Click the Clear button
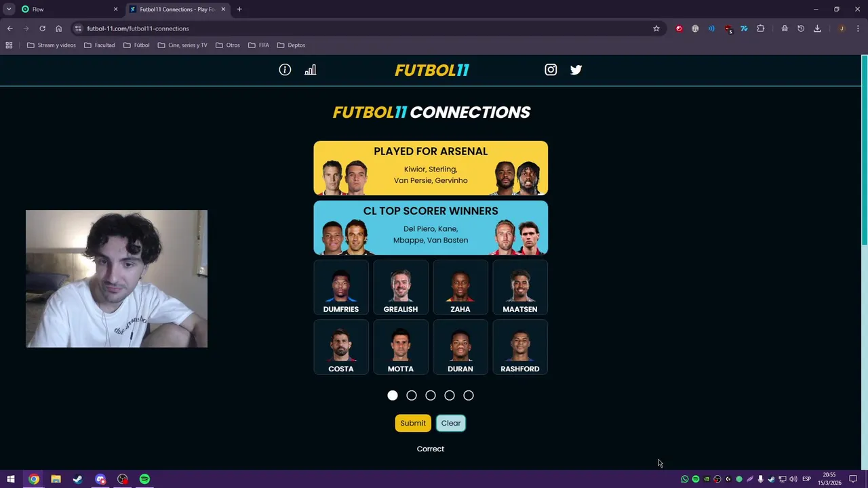This screenshot has height=488, width=868. (451, 423)
